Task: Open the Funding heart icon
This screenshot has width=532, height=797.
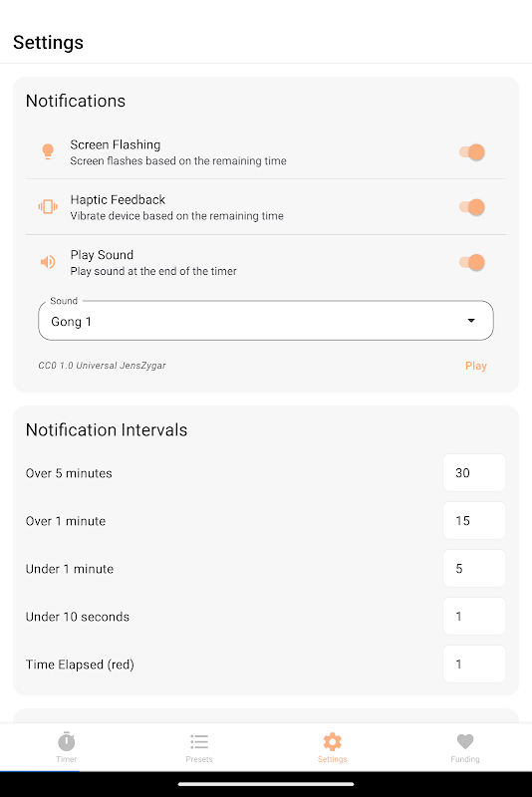Action: [465, 741]
